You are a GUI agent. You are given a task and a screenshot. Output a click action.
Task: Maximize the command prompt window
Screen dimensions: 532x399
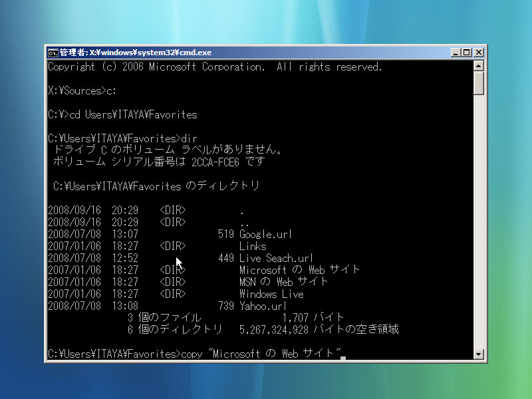point(467,53)
